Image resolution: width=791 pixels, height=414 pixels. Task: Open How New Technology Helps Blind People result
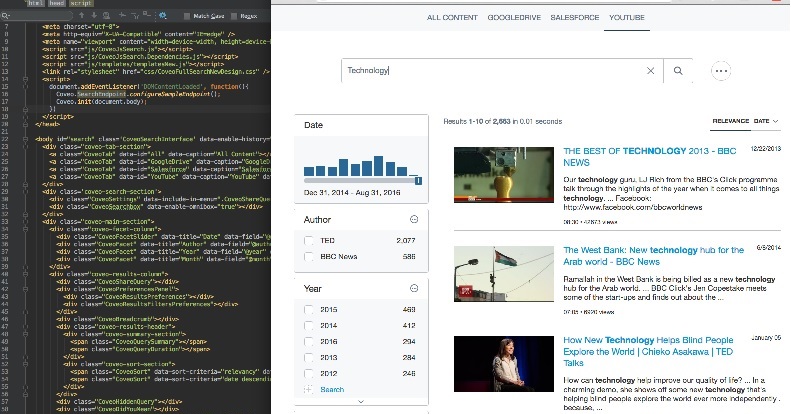(x=648, y=351)
